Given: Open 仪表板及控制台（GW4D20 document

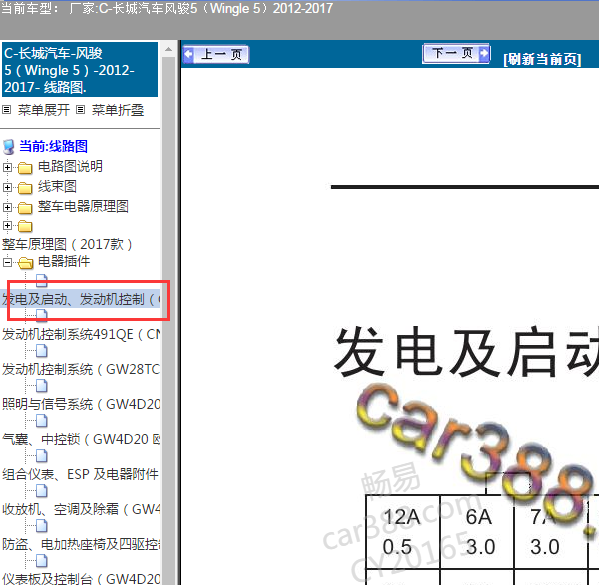Looking at the screenshot, I should coord(81,579).
